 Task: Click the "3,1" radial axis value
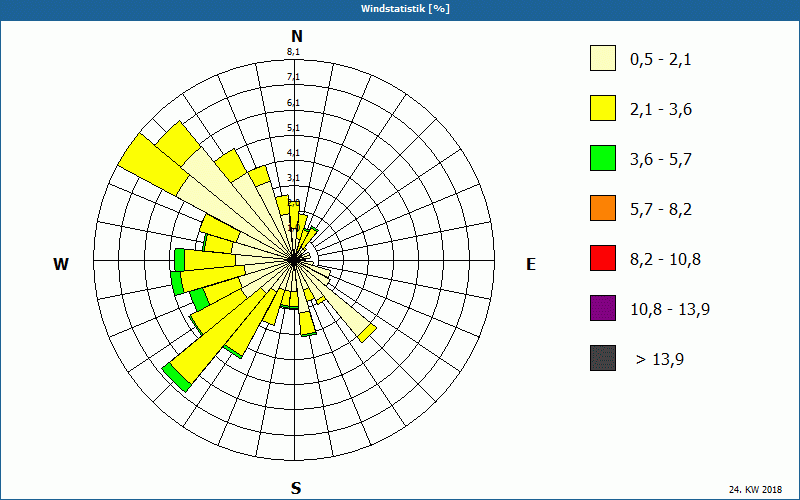point(293,178)
